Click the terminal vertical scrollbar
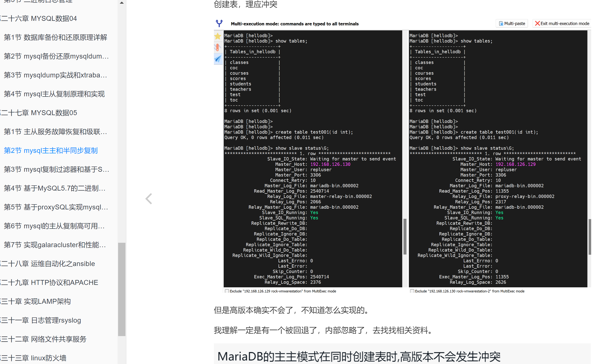 (404, 236)
